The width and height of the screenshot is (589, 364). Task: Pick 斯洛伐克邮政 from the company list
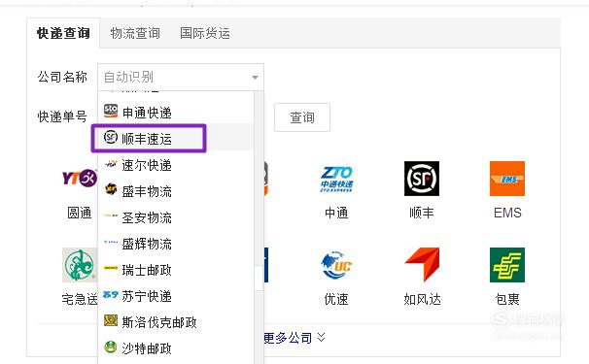176,322
